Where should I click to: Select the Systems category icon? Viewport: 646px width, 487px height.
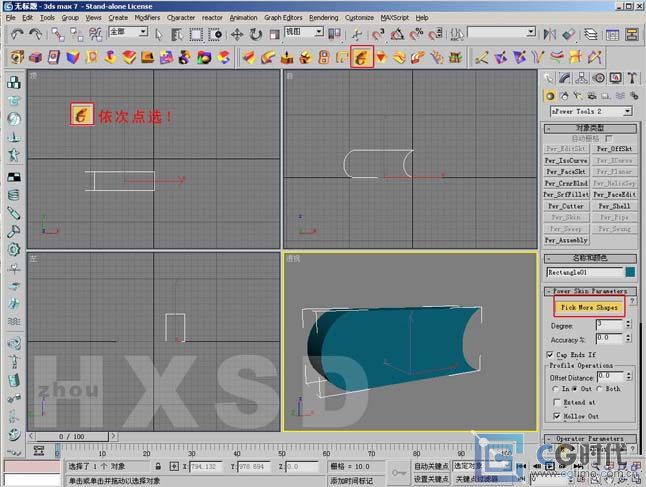(x=634, y=96)
